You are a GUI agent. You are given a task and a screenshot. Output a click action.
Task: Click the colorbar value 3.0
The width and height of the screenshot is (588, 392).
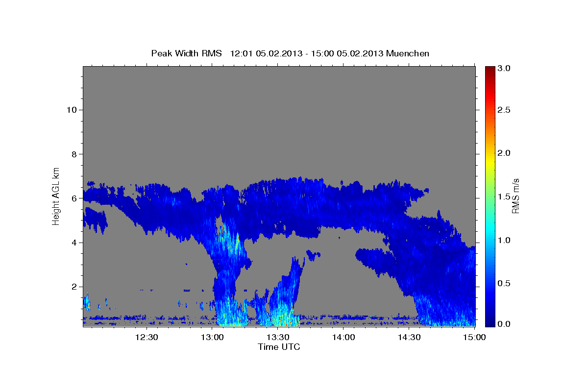click(504, 68)
